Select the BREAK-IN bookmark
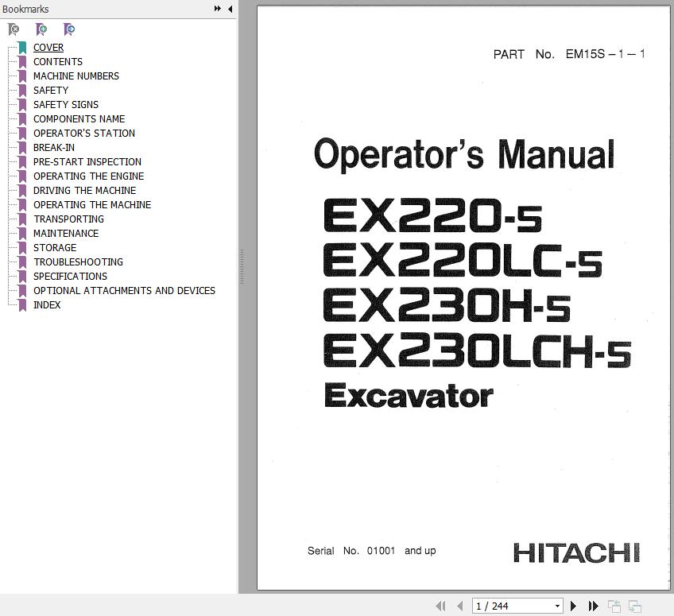Screen dimensions: 674x616 tap(54, 148)
